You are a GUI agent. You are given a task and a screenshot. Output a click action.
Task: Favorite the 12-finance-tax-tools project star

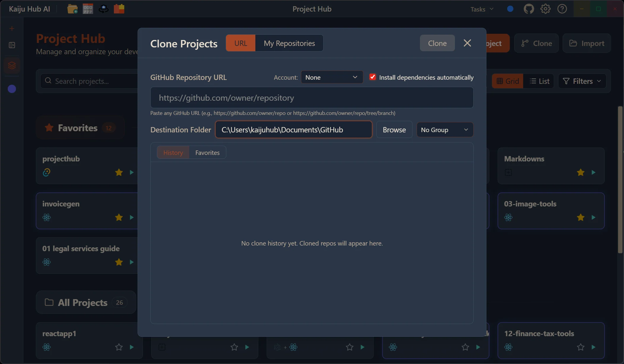click(x=581, y=347)
